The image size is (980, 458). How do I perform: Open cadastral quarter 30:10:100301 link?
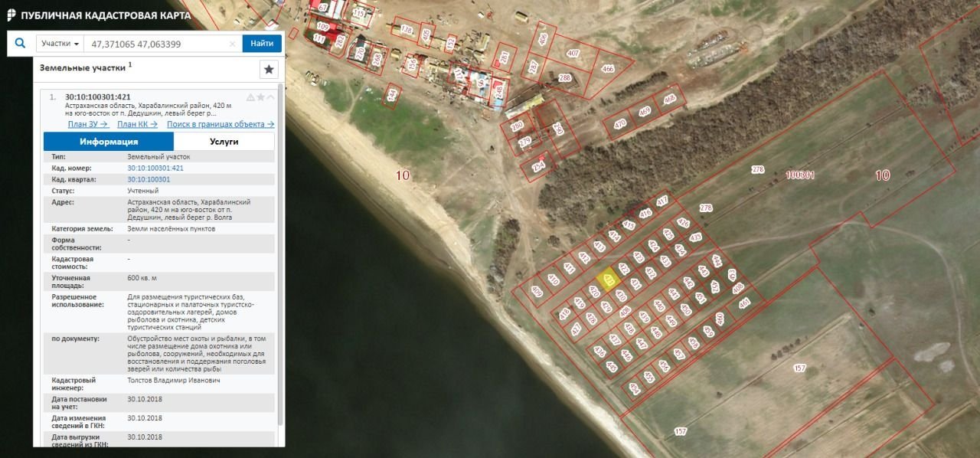(x=149, y=179)
